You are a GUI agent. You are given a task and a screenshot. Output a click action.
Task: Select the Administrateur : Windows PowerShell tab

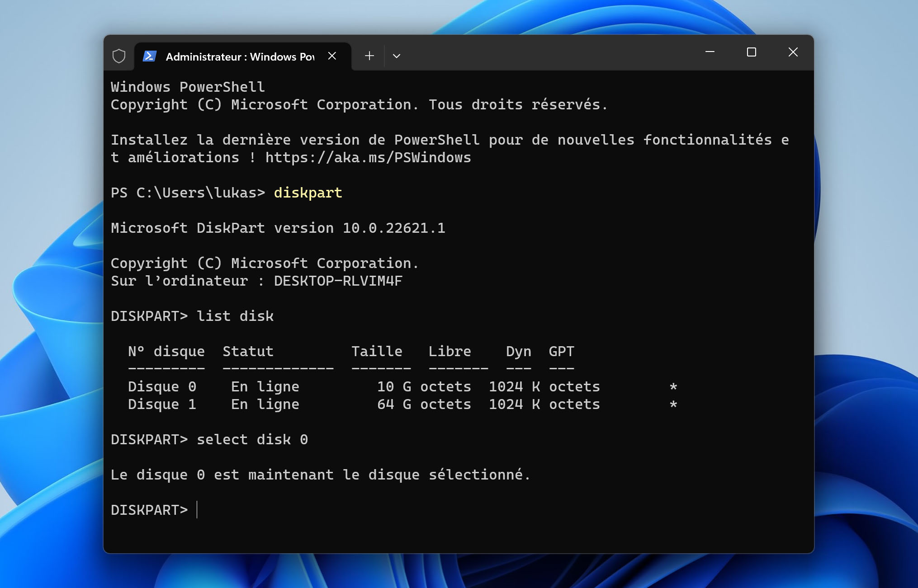(242, 56)
